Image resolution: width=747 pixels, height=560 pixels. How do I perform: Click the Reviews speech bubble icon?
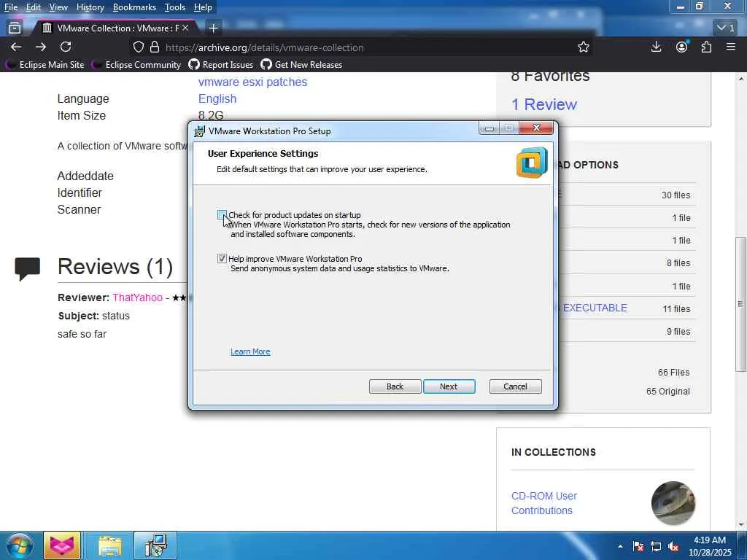(x=27, y=268)
